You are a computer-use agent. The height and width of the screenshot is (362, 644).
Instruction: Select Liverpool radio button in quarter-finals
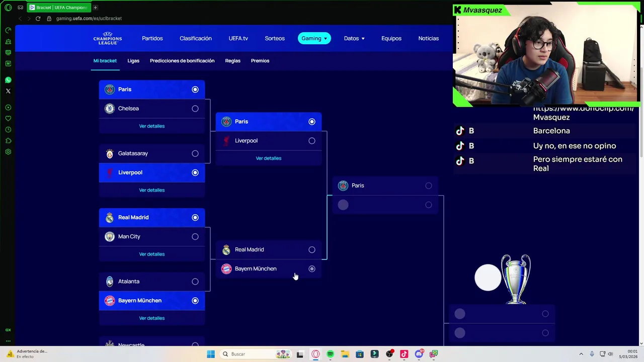coord(312,141)
